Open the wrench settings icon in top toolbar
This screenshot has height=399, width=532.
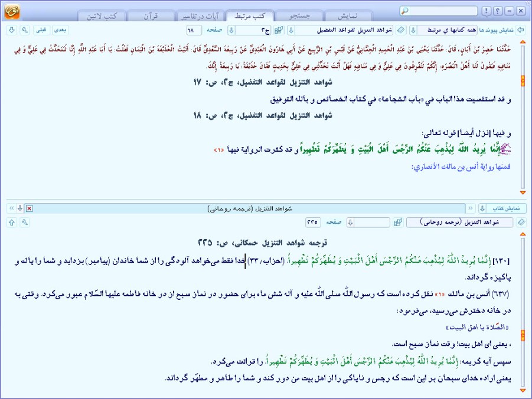coord(24,30)
